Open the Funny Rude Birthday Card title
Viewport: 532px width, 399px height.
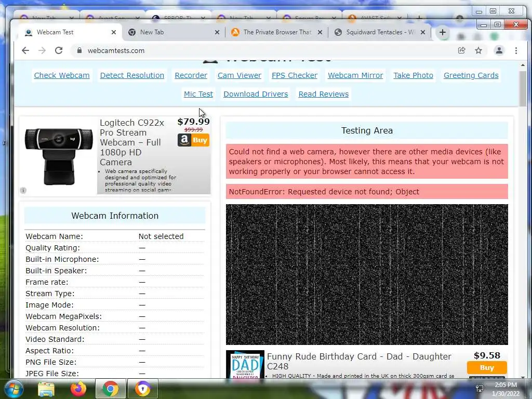coord(359,362)
